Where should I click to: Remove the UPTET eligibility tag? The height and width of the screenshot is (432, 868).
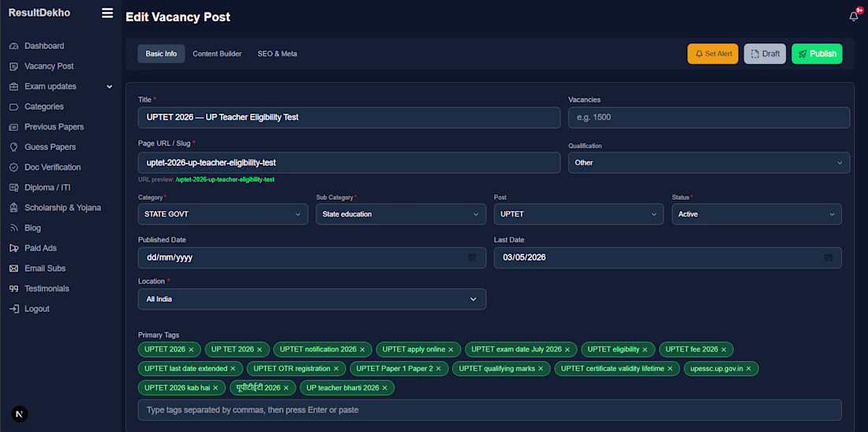pyautogui.click(x=645, y=350)
